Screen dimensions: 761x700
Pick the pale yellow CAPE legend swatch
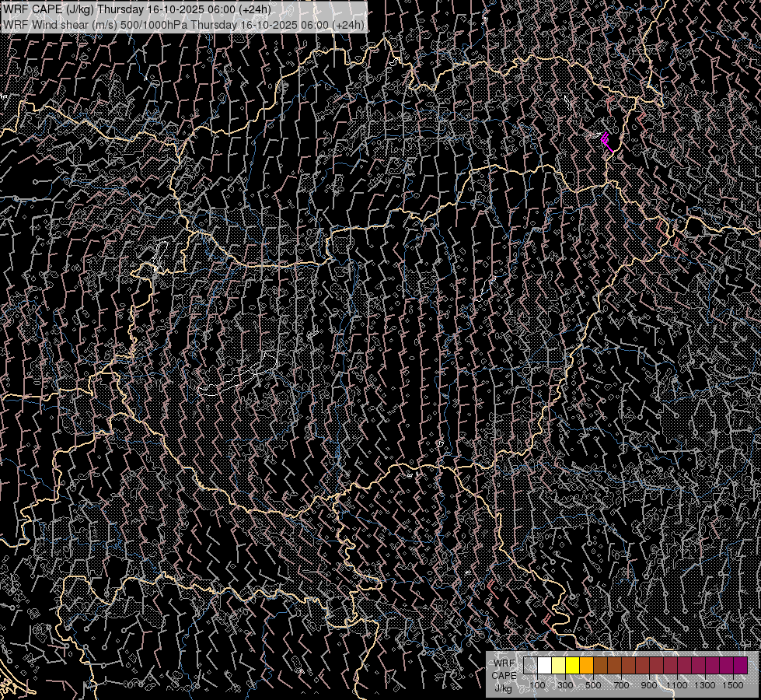tap(558, 666)
